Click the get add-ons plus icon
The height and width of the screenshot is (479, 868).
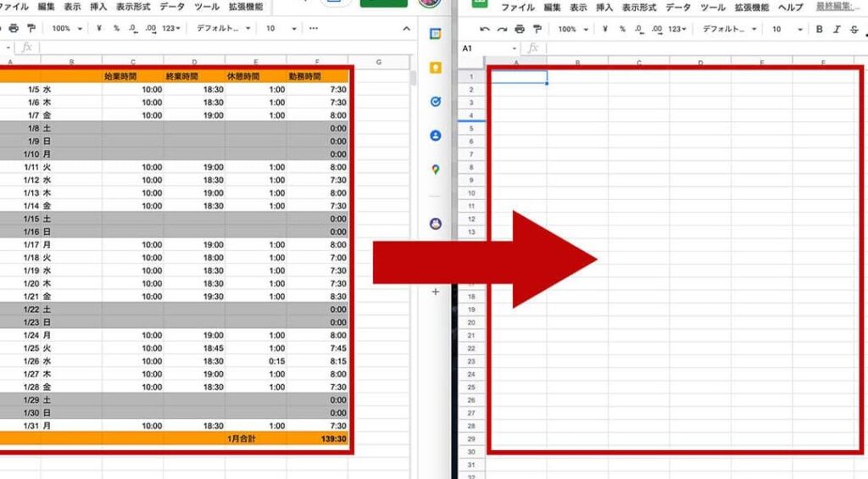coord(436,292)
